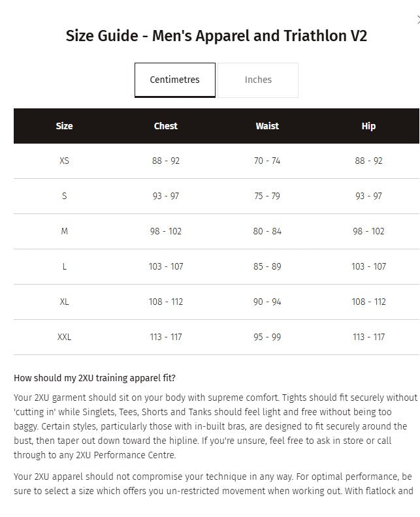
Task: Click the waist value 80 - 84
Action: pos(267,231)
